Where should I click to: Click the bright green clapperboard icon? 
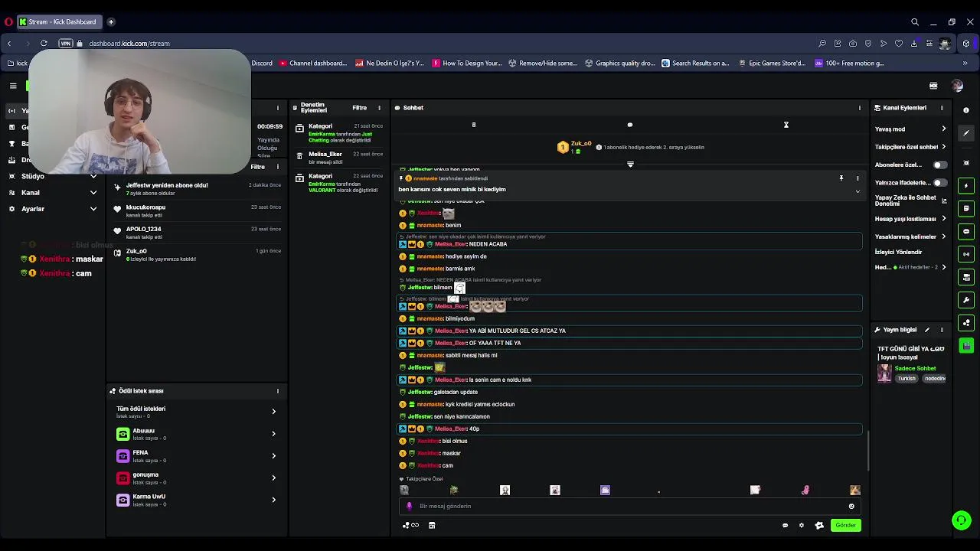coord(966,346)
